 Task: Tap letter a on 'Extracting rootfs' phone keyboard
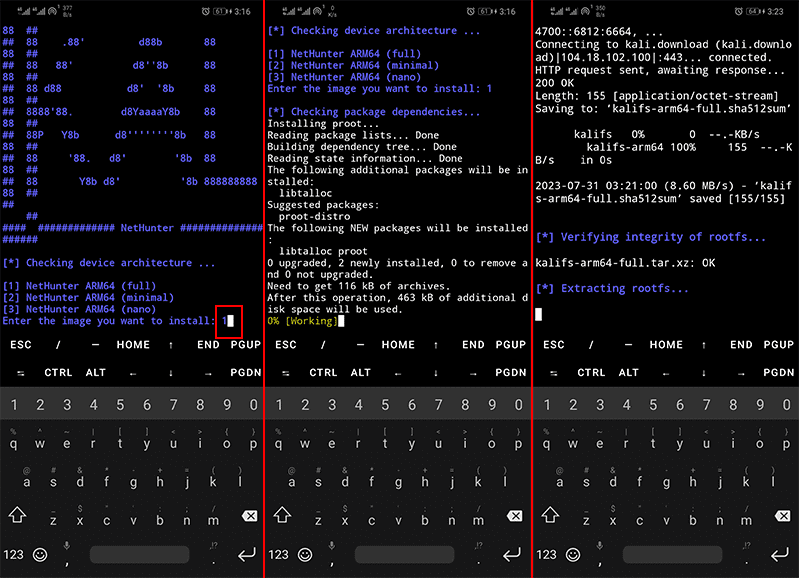(560, 481)
